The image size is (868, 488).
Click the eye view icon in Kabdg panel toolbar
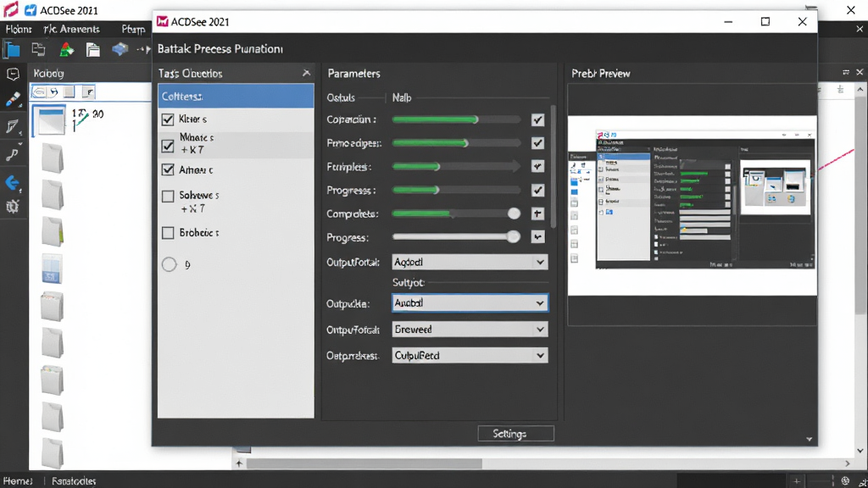(39, 91)
